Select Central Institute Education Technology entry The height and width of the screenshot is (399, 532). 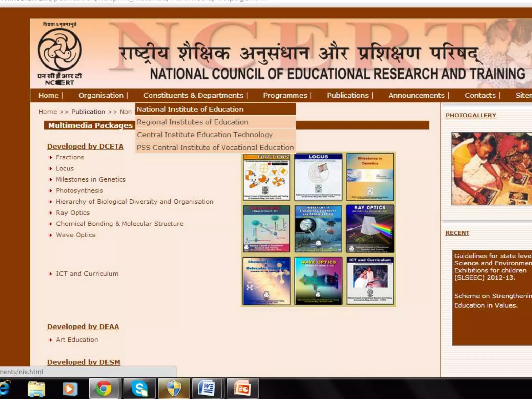click(x=205, y=135)
